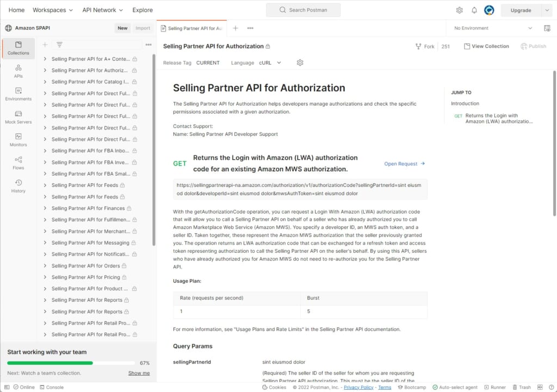Viewport: 557px width, 392px height.
Task: Open the Flows sidebar panel
Action: tap(18, 163)
